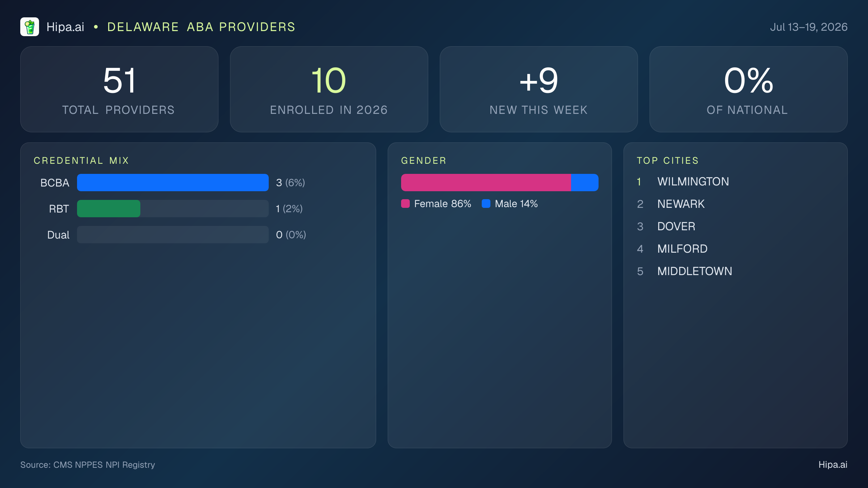Click the Jul 13–19, 2026 date range

coord(809,27)
